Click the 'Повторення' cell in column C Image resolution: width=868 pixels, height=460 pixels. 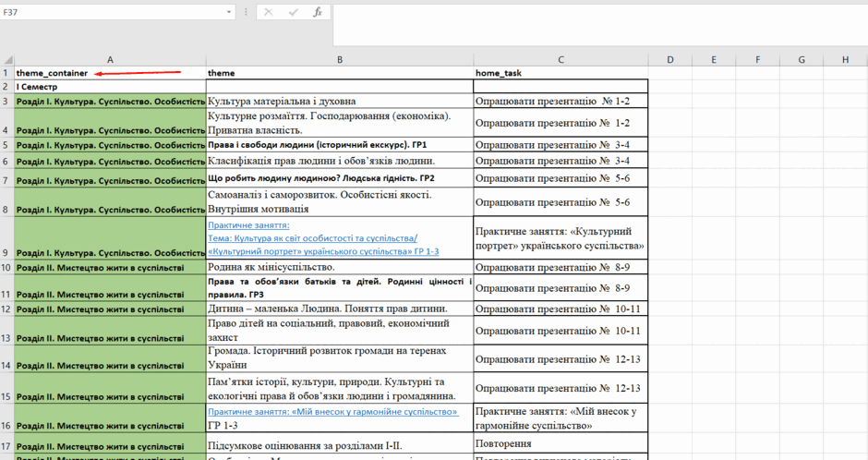coord(561,443)
